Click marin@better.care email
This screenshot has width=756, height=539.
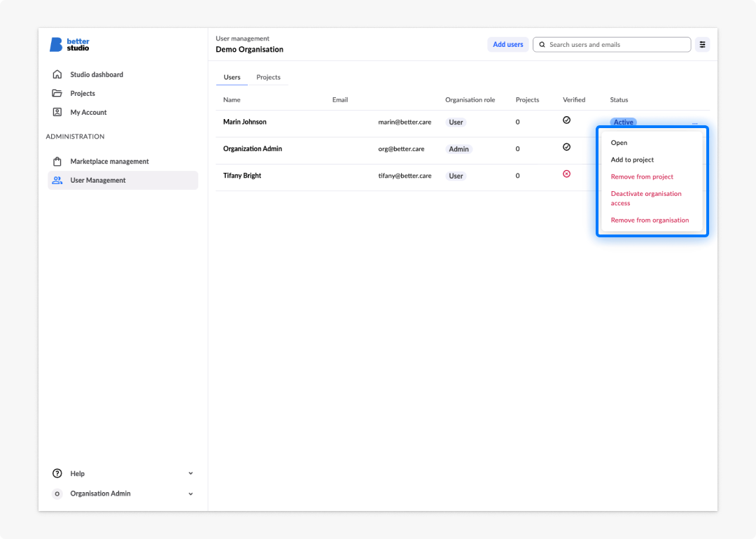coord(405,122)
